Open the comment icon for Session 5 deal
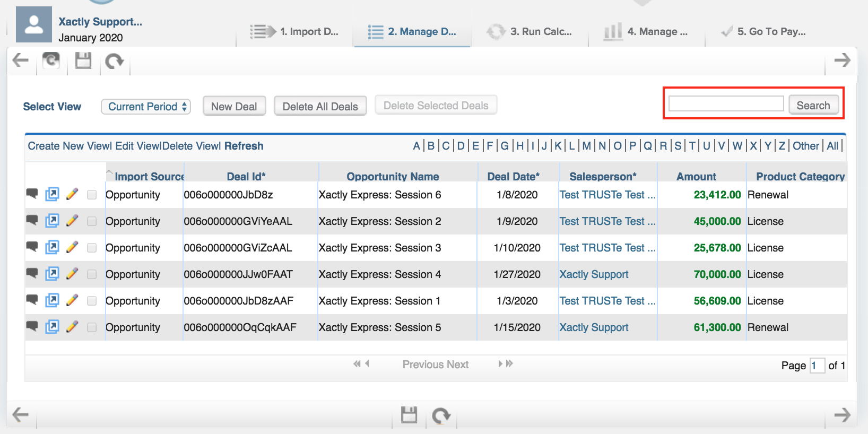This screenshot has width=868, height=434. (32, 326)
